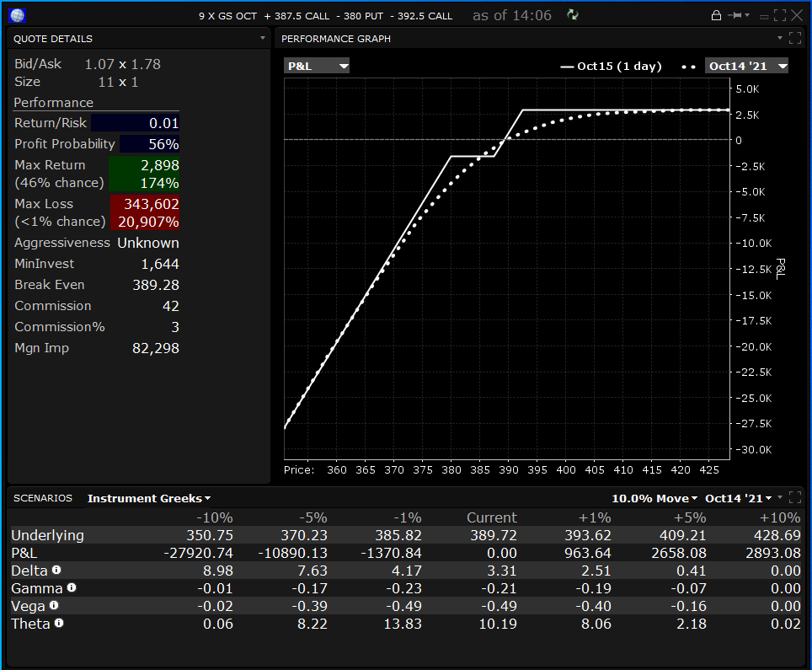This screenshot has height=670, width=812.
Task: Click the P&L value 2893.08
Action: [773, 553]
